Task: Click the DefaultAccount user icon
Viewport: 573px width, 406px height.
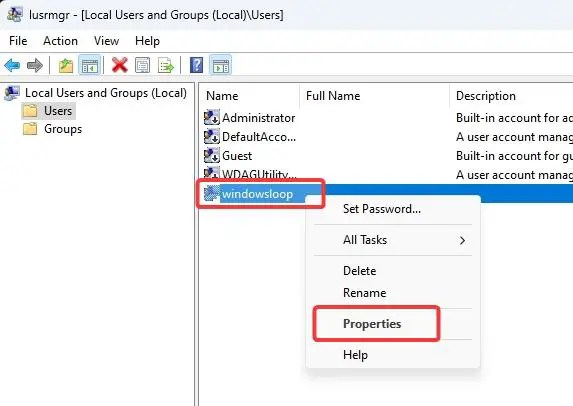Action: 212,137
